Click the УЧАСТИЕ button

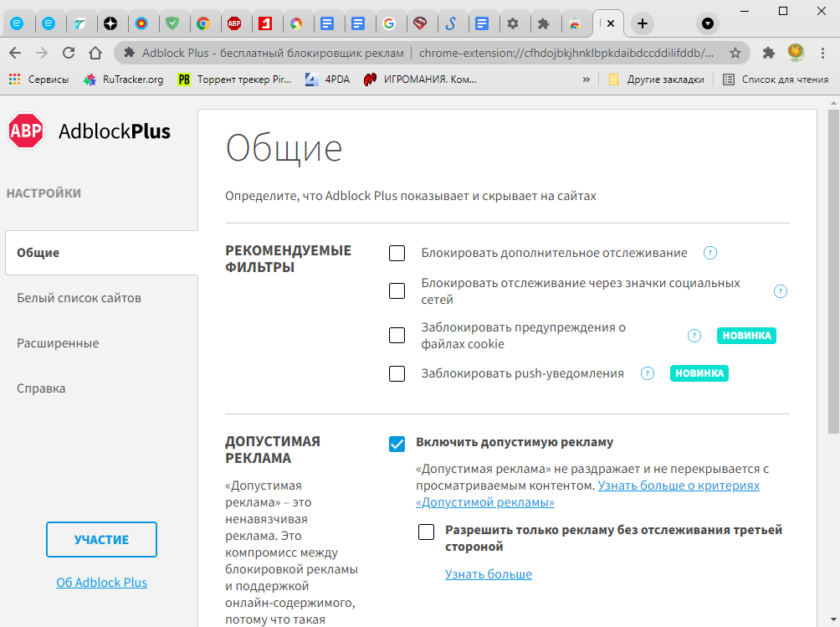101,539
